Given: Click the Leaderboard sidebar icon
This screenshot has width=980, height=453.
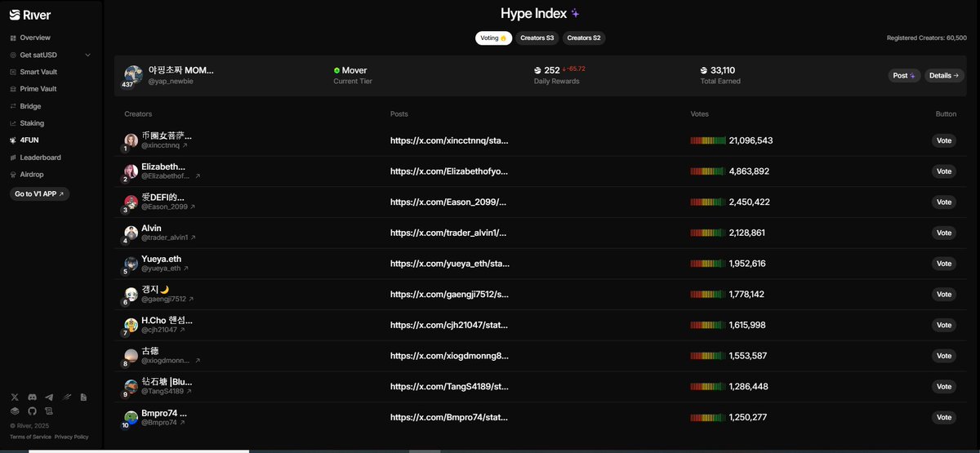Looking at the screenshot, I should pyautogui.click(x=13, y=158).
